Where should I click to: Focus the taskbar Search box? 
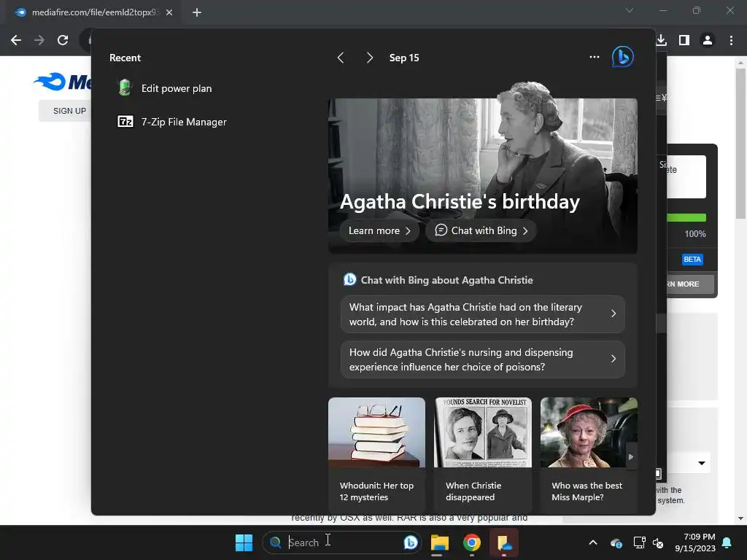[x=342, y=542]
